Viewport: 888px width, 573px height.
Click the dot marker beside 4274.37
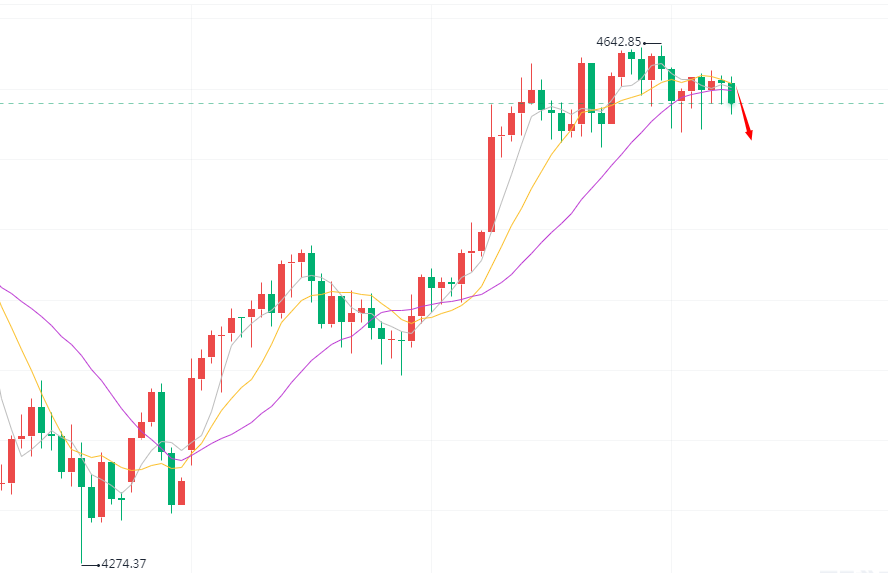pos(99,564)
